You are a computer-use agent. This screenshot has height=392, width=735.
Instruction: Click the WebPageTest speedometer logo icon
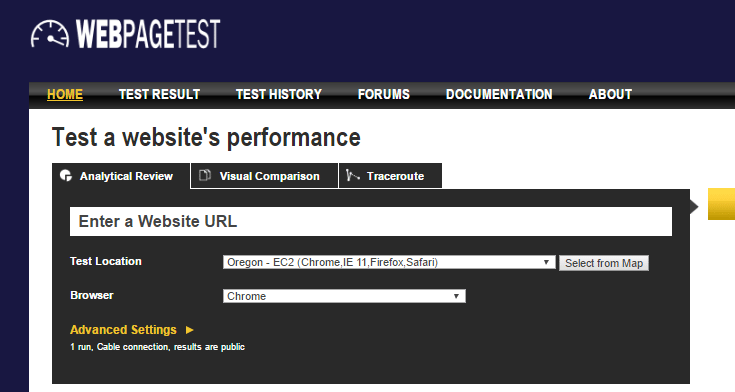(x=50, y=34)
